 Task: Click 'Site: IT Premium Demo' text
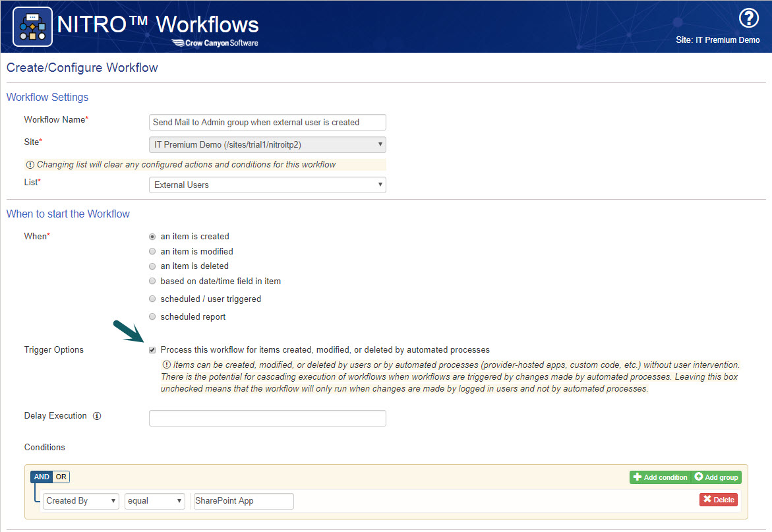point(717,40)
